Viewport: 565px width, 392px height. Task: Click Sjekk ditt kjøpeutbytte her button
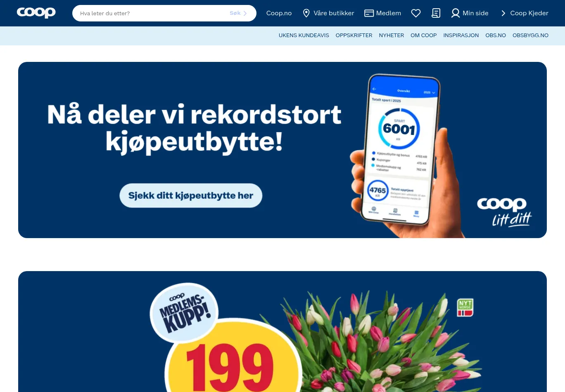point(191,196)
